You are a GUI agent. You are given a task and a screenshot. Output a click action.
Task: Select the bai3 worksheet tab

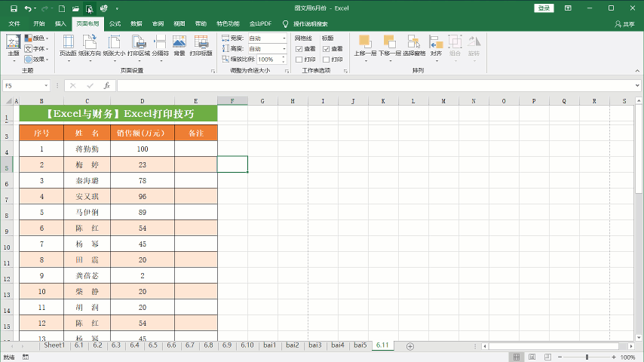(315, 345)
